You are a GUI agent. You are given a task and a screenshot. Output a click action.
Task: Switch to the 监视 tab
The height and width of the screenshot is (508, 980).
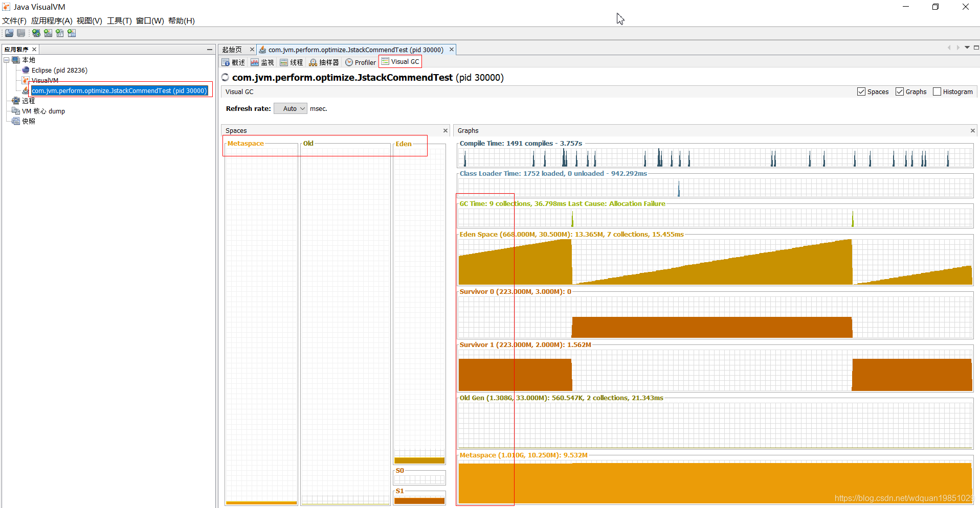pos(263,62)
